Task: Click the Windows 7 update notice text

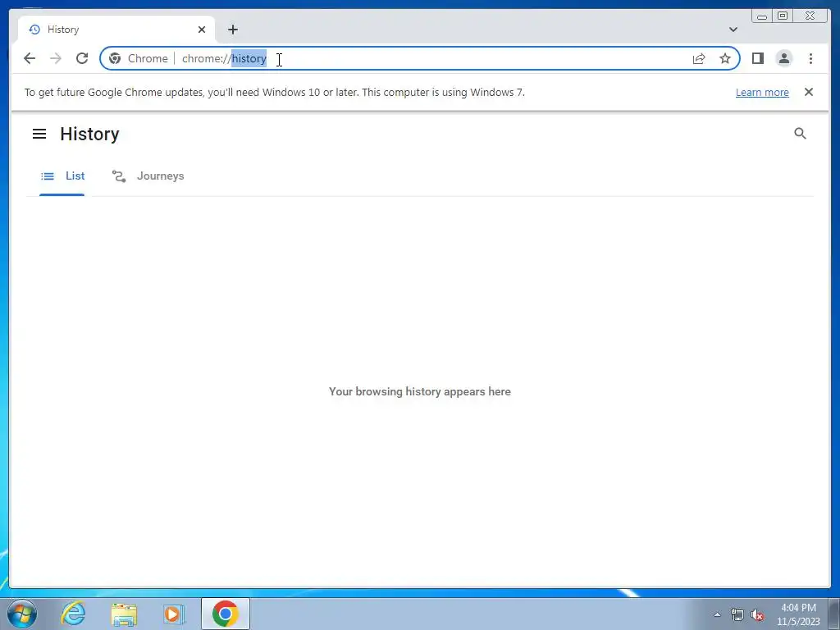Action: [x=275, y=92]
